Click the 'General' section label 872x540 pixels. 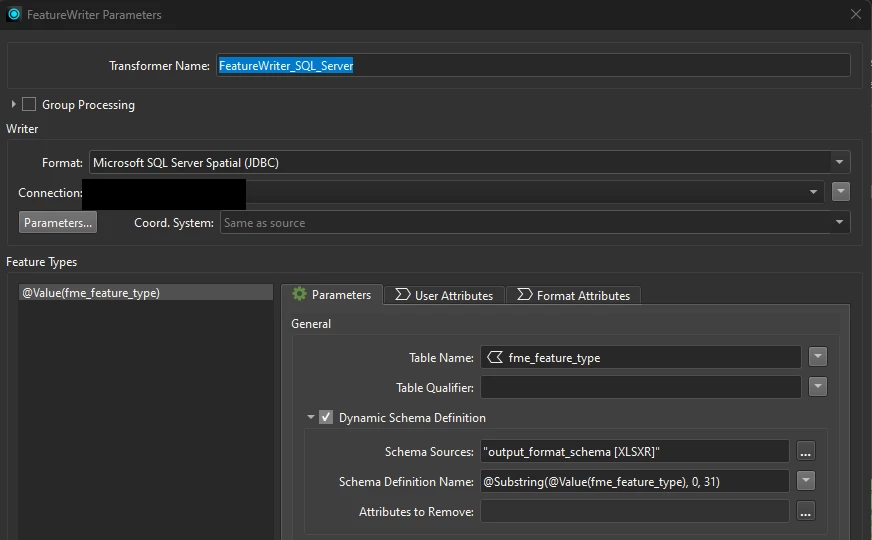(x=311, y=324)
